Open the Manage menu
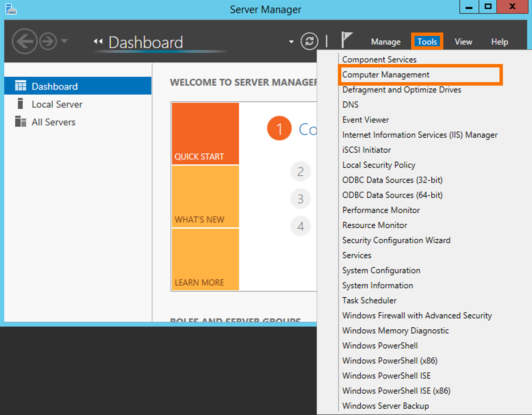Image resolution: width=532 pixels, height=415 pixels. (386, 42)
